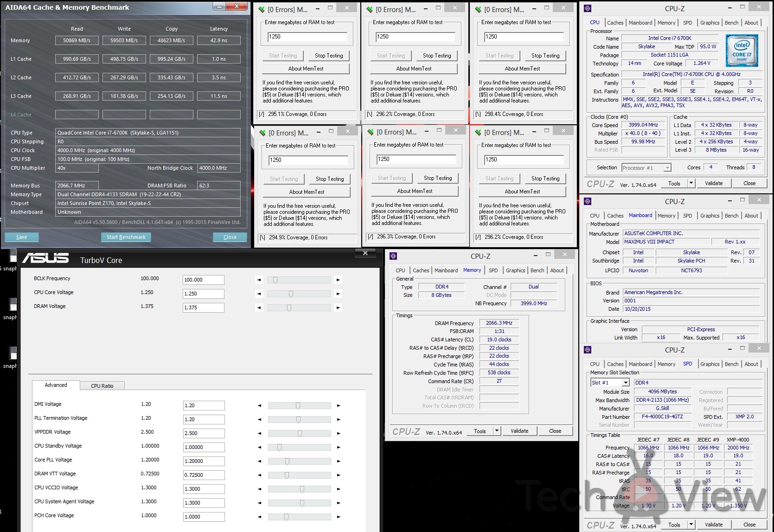The height and width of the screenshot is (532, 774).
Task: Click the left arrow to decrease DRAM VTT Voltage
Action: pyautogui.click(x=259, y=475)
